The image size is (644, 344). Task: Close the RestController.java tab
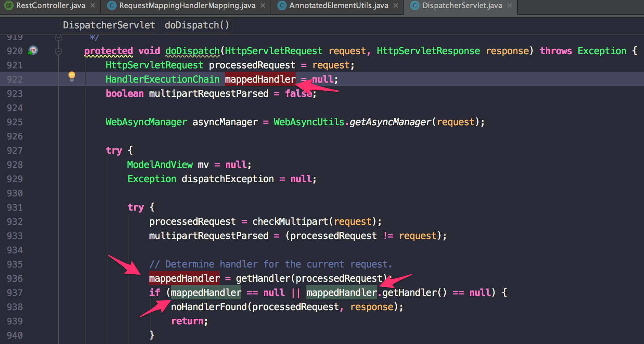tap(93, 5)
